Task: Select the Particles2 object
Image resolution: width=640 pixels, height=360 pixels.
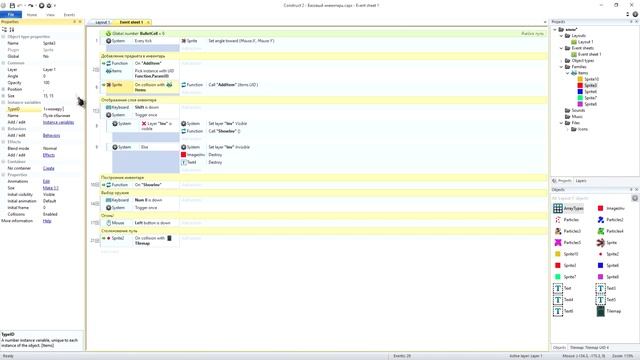Action: click(x=611, y=220)
